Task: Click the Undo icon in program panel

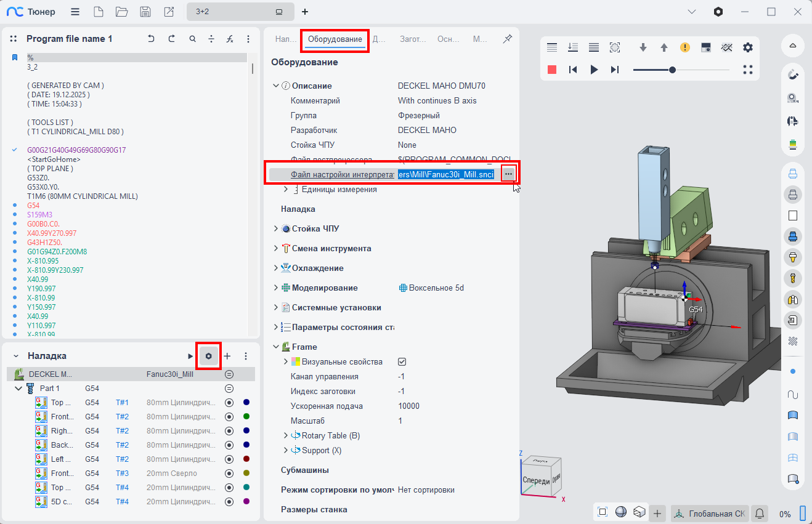Action: [x=151, y=39]
